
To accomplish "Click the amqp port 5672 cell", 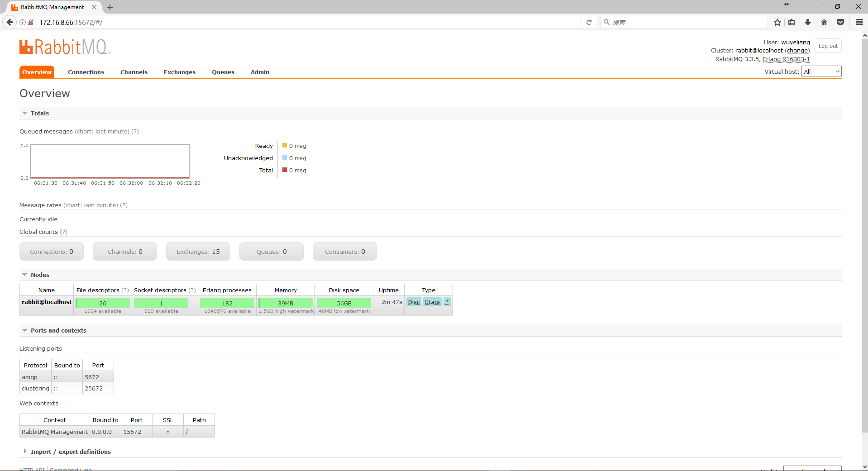I will pos(98,377).
